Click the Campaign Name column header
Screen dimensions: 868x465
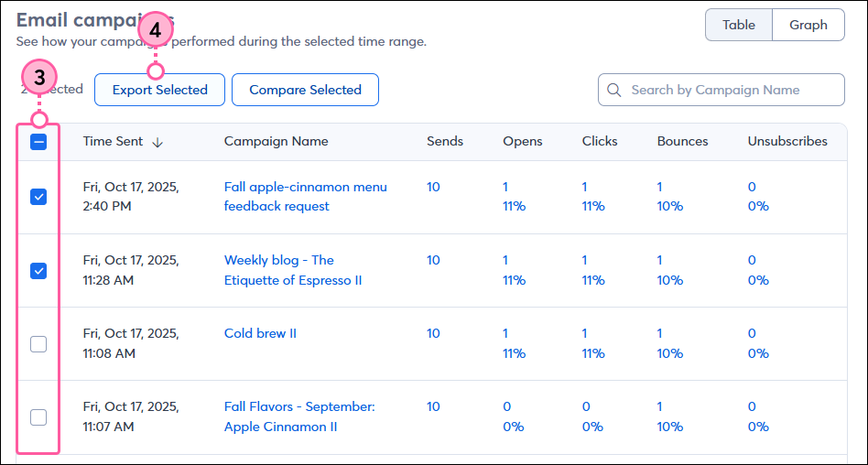click(x=277, y=141)
